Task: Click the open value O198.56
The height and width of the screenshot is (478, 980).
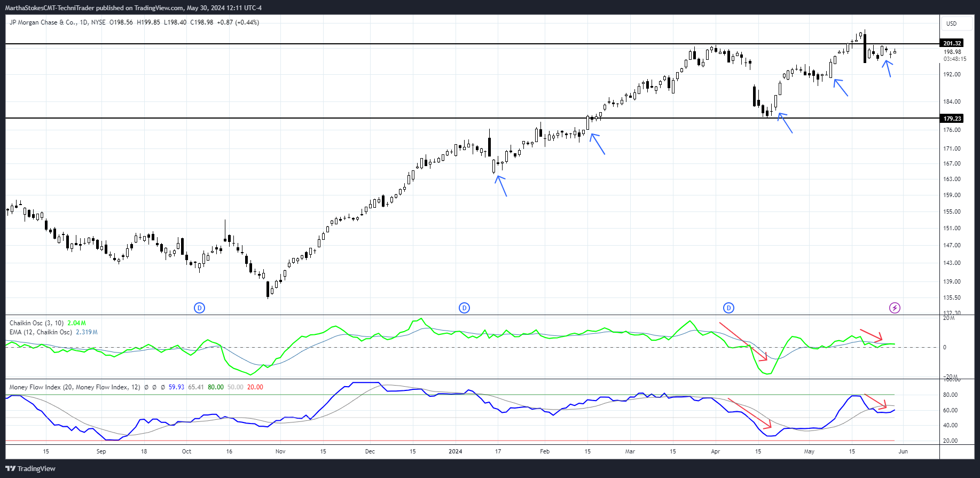Action: click(x=121, y=22)
